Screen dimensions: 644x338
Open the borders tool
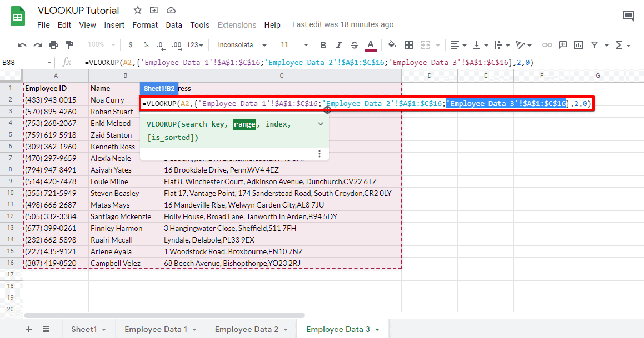pyautogui.click(x=408, y=44)
